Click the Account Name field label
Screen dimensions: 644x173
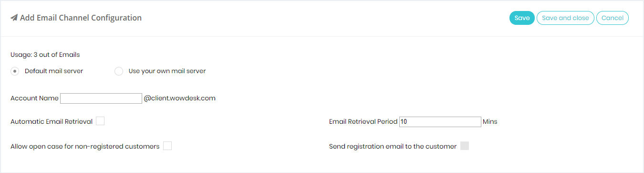coord(34,98)
